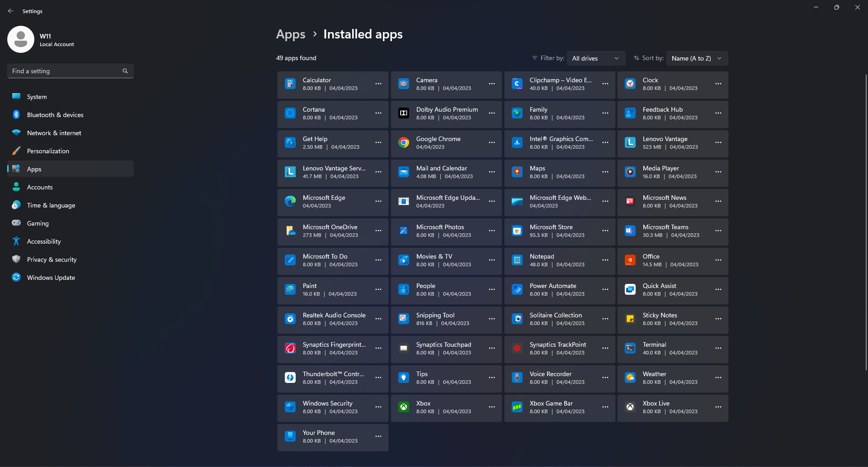Viewport: 868px width, 467px height.
Task: Select Accounts in the sidebar
Action: (71, 187)
